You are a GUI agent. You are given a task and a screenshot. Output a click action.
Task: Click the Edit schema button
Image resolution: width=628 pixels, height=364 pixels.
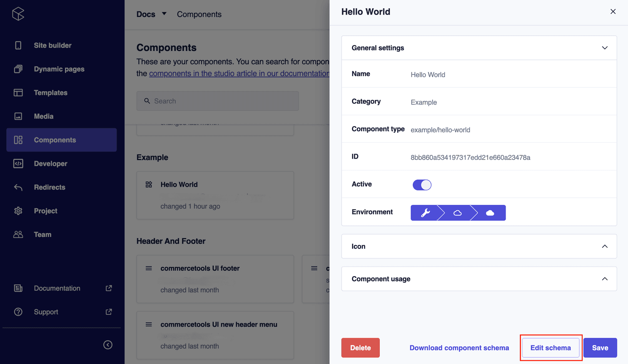click(x=551, y=348)
